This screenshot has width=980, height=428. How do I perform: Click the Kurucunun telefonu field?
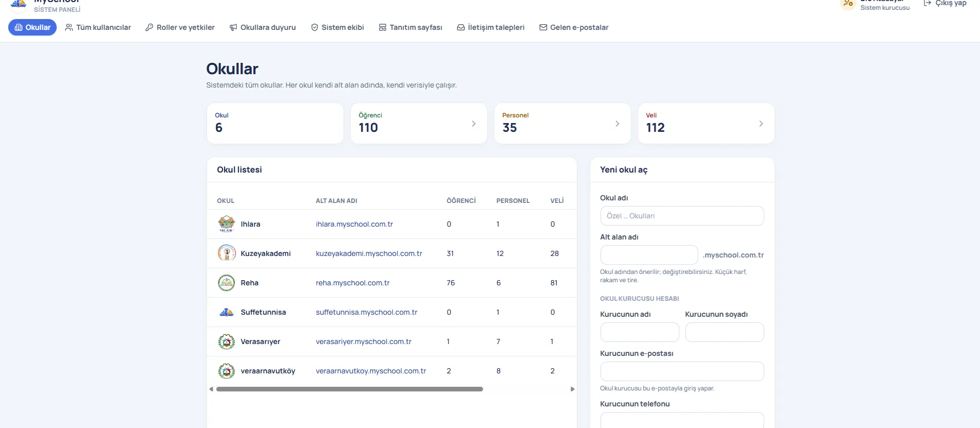[682, 420]
